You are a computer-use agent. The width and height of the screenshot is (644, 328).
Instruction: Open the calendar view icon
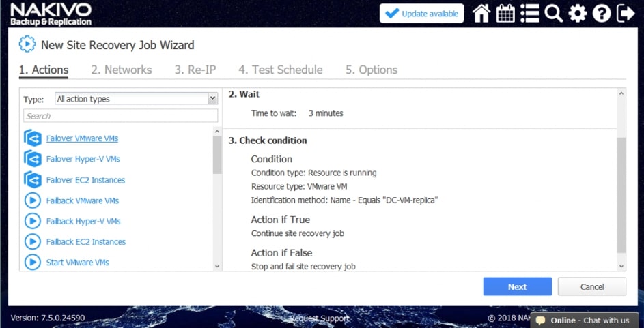click(x=506, y=14)
